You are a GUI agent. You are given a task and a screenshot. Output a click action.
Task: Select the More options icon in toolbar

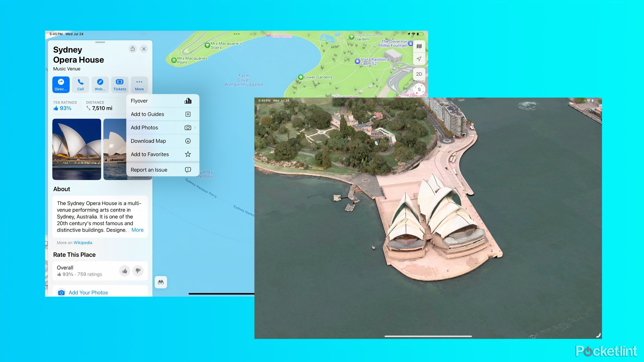click(138, 83)
